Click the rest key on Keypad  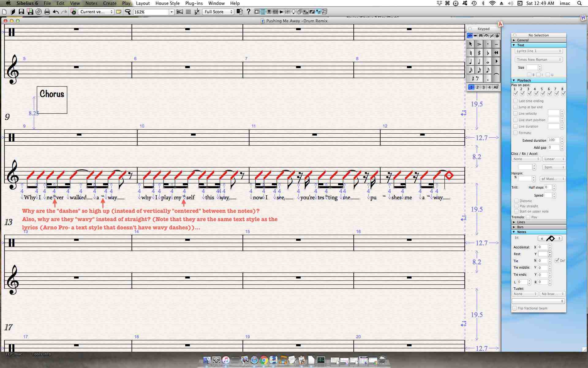(x=475, y=79)
